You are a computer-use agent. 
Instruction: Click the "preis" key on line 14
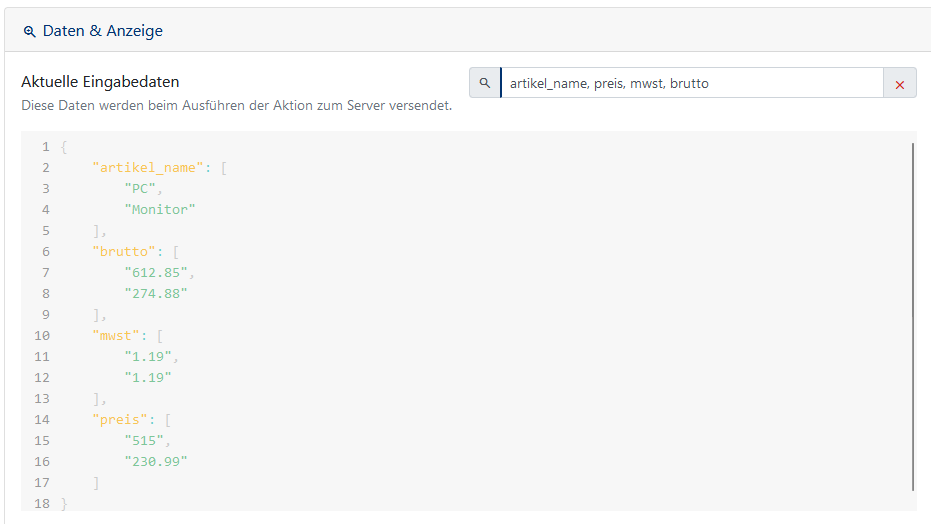120,420
